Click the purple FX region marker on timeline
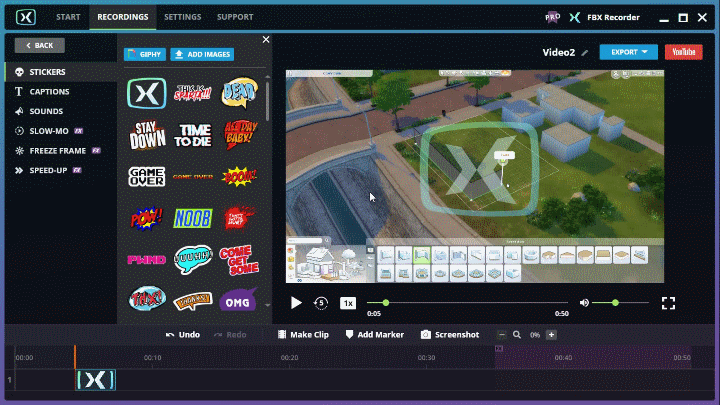 (x=499, y=349)
